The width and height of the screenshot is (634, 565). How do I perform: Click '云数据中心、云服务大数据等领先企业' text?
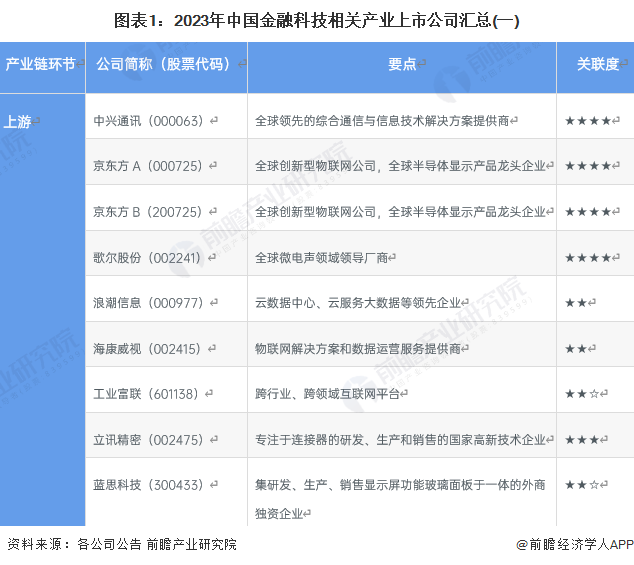click(x=358, y=303)
